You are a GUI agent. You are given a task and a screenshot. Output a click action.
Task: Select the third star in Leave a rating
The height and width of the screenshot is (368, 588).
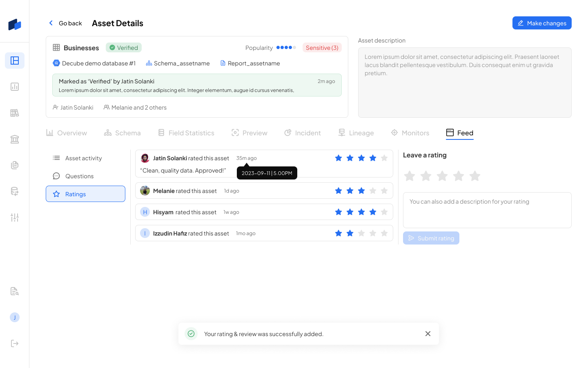(x=442, y=176)
